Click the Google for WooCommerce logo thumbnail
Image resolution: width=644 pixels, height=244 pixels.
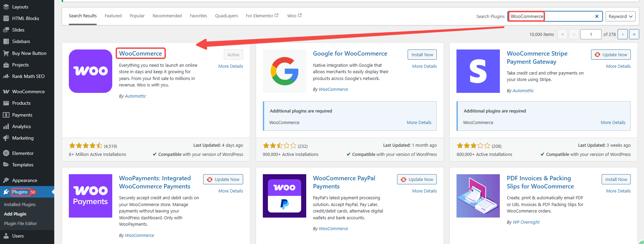click(x=285, y=71)
